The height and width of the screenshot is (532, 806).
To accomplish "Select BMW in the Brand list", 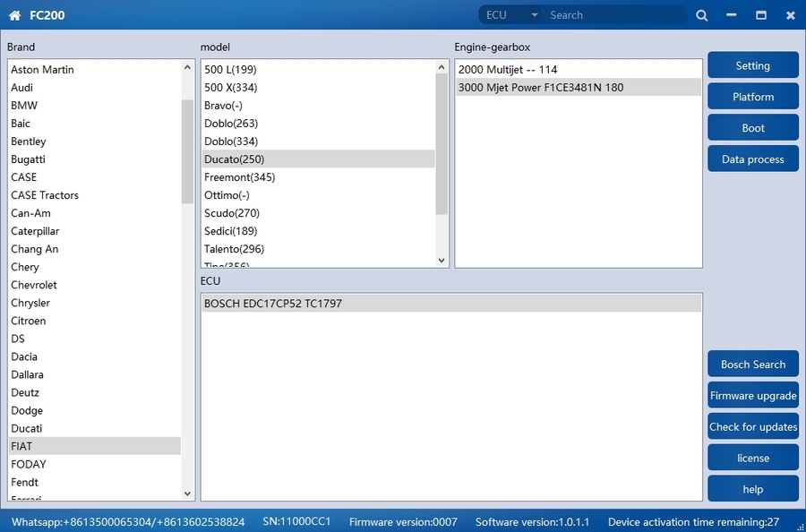I will point(24,106).
